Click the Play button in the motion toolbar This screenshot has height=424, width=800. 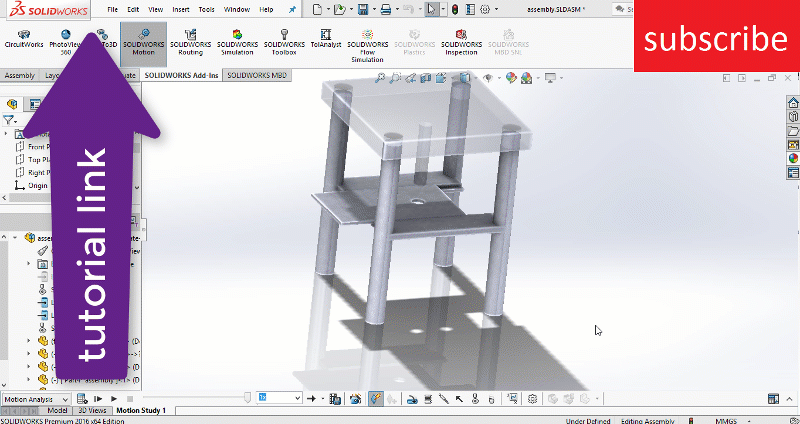[x=114, y=399]
